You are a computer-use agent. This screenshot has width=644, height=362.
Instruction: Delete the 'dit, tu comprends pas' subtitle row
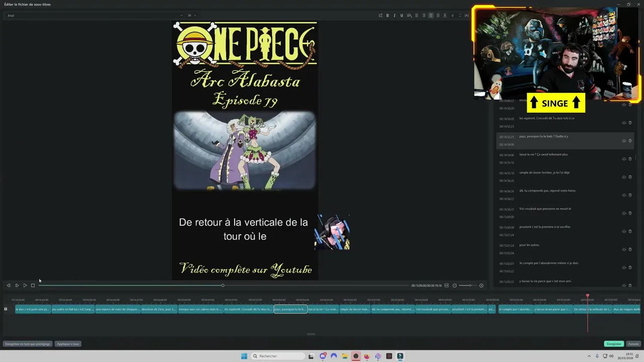pyautogui.click(x=630, y=195)
